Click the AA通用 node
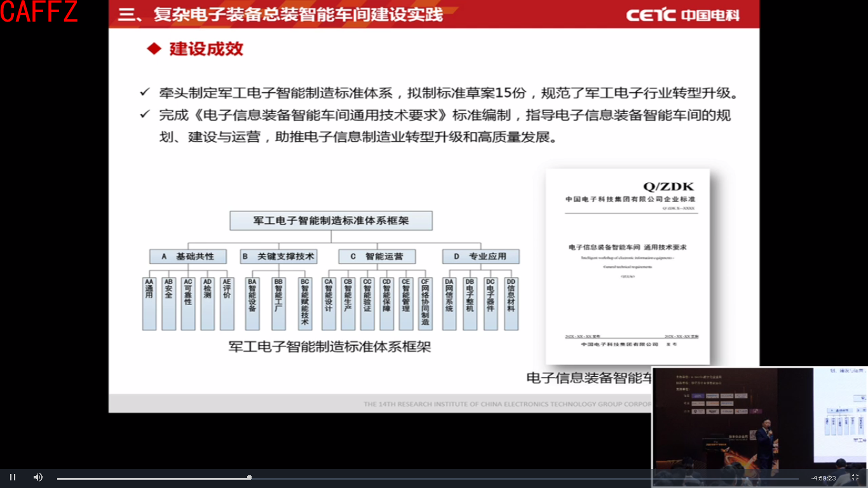 [x=148, y=302]
